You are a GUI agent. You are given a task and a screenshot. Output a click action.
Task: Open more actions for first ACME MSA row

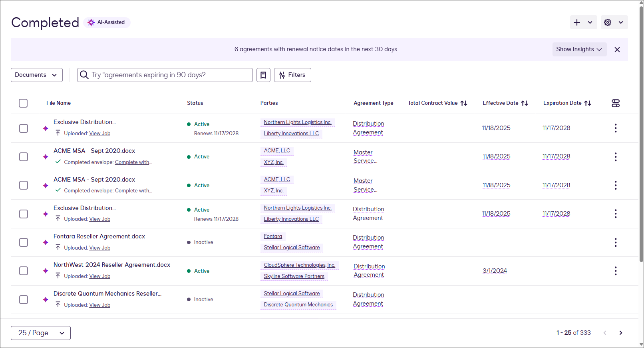point(616,157)
